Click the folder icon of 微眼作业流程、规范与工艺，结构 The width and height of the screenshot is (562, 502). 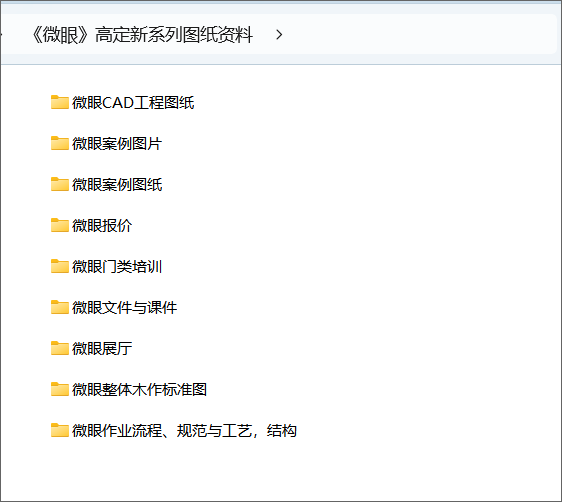[x=59, y=430]
